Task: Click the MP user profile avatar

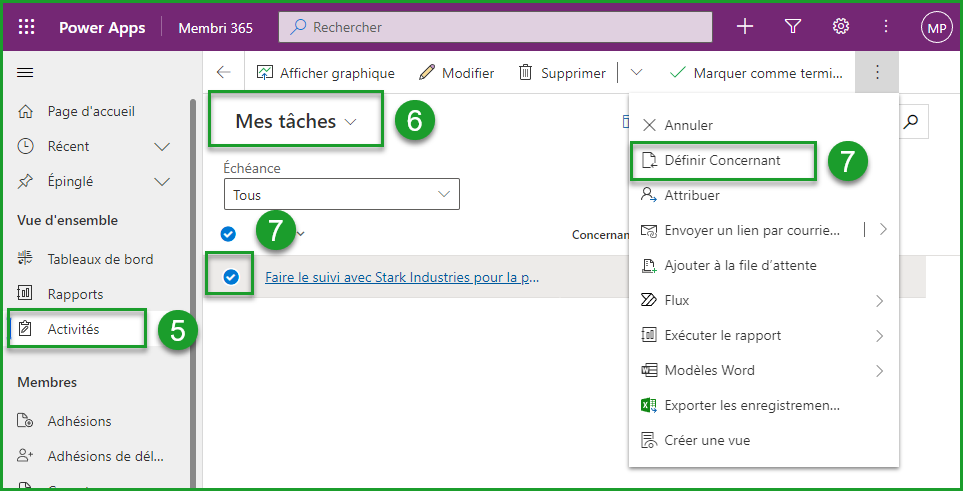Action: point(936,28)
